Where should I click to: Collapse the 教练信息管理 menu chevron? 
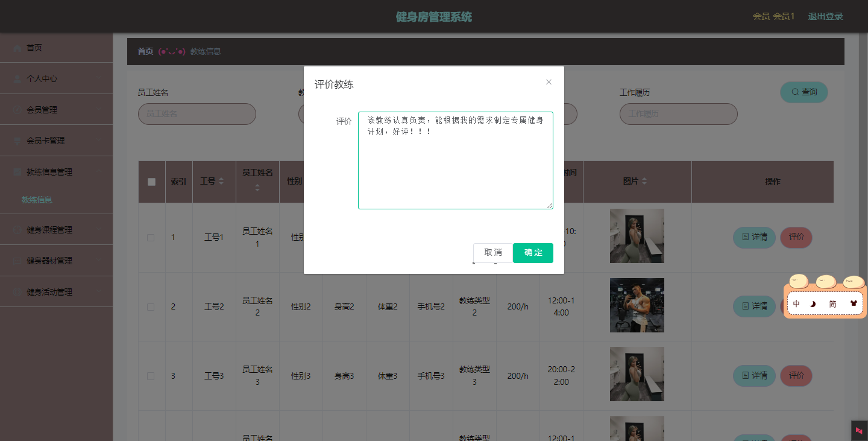99,172
